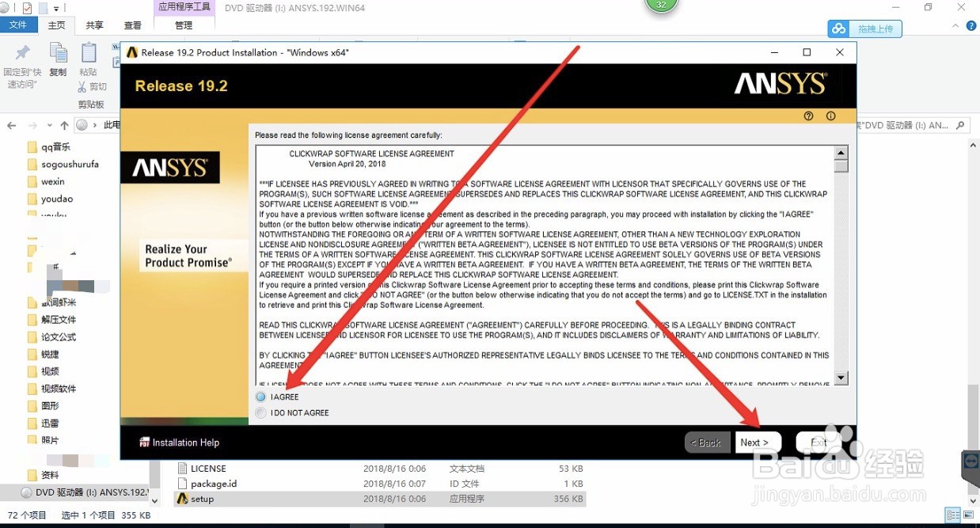Click the Next button in installer
Viewport: 980px width, 528px height.
[x=758, y=443]
